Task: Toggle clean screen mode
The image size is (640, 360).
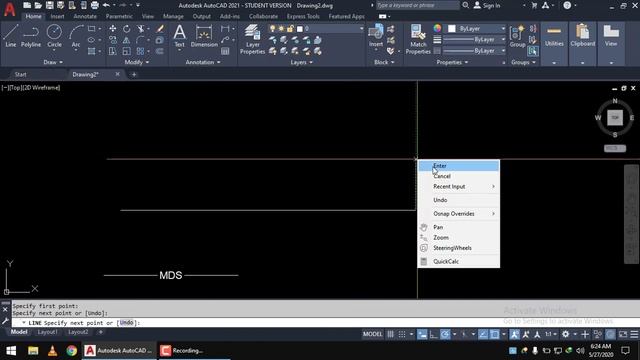Action: coord(623,334)
